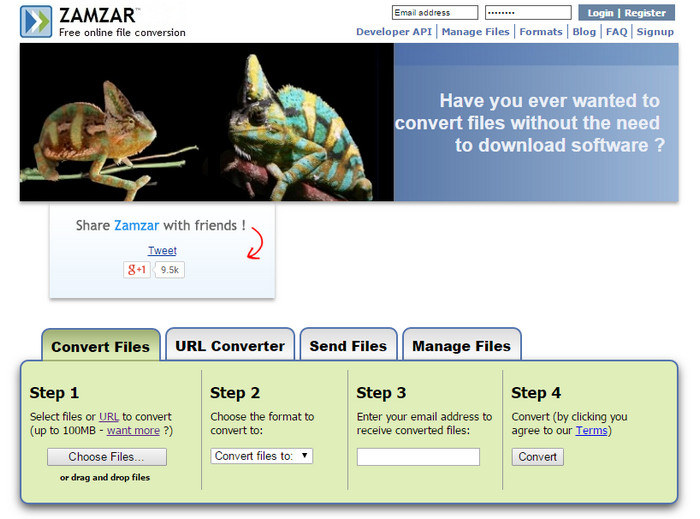Image resolution: width=700 pixels, height=519 pixels.
Task: Click the 'Free online file conversion' tagline
Action: (x=122, y=33)
